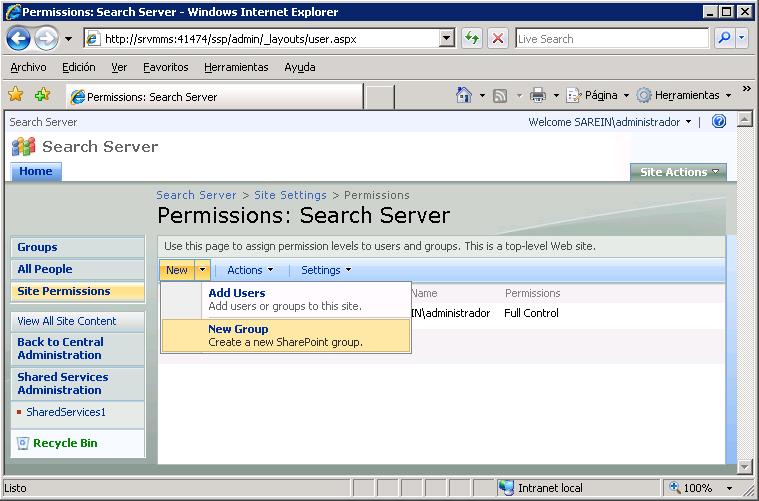Select the Home navigation tab
Viewport: 759px width, 501px height.
[x=36, y=171]
